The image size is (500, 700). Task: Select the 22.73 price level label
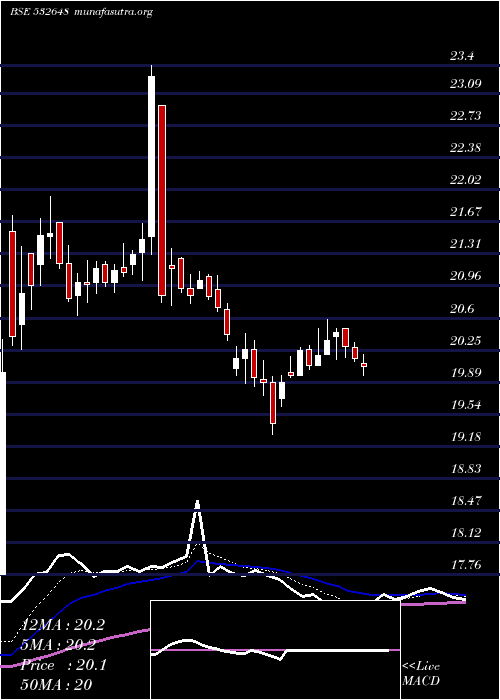[466, 116]
